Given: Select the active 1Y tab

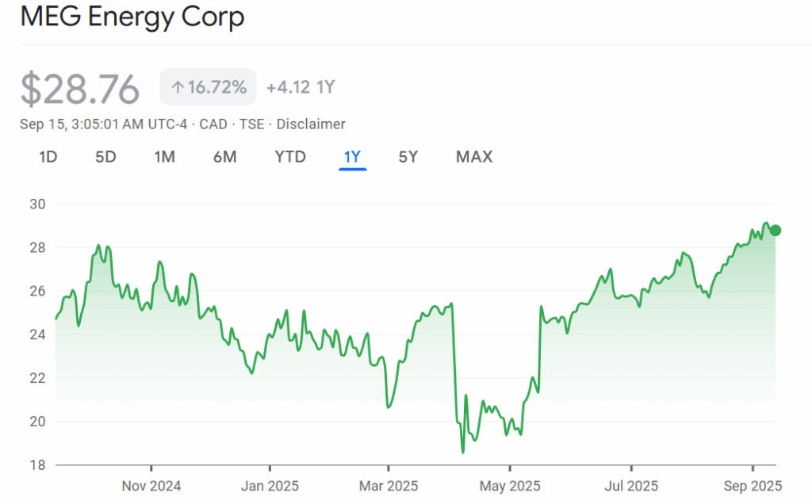Looking at the screenshot, I should point(352,157).
